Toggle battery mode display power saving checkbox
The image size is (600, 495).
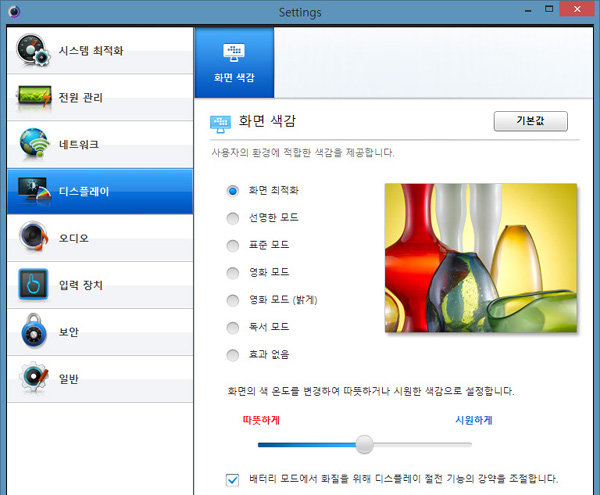tap(232, 479)
